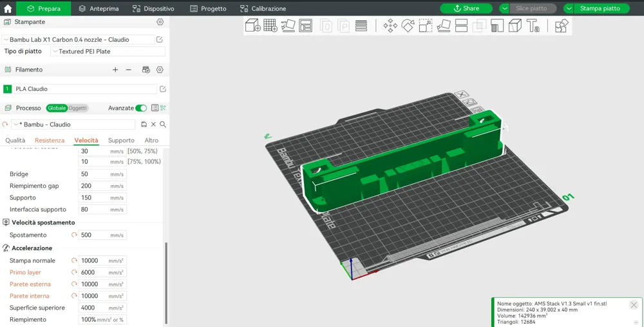Save the process preset with disk icon

pos(144,124)
